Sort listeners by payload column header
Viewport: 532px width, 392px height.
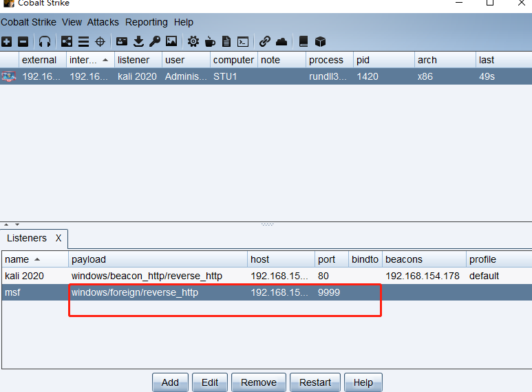click(x=158, y=259)
